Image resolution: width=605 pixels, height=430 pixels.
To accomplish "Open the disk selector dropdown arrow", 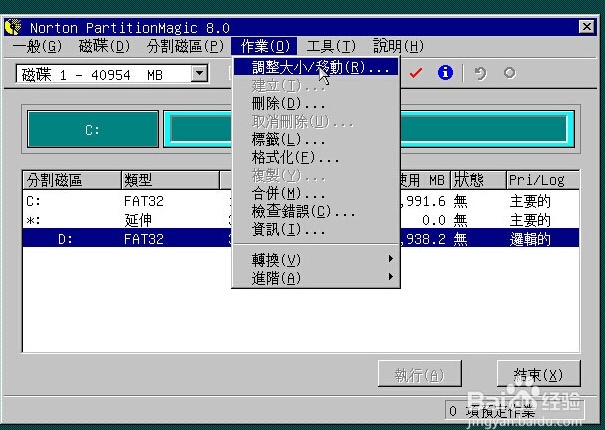I will pyautogui.click(x=199, y=73).
